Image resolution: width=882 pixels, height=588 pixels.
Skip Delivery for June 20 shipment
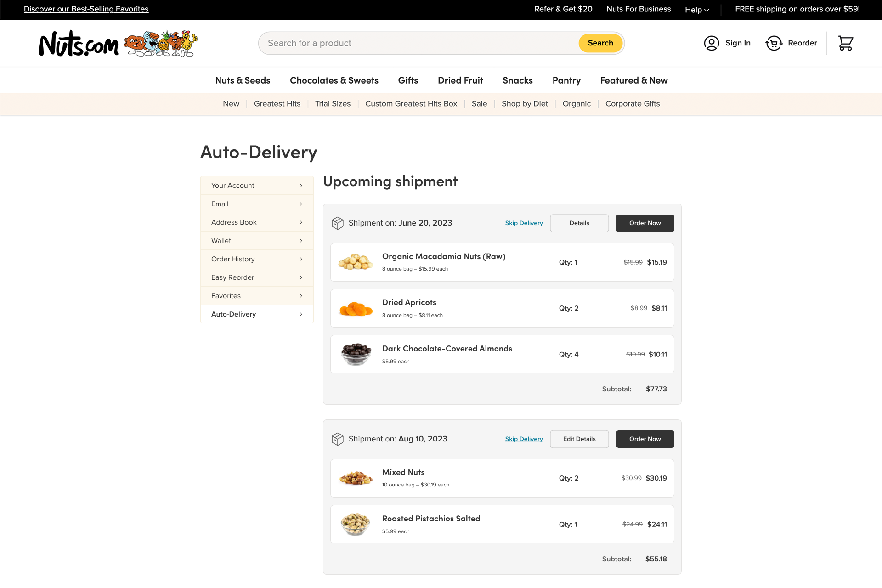(x=524, y=223)
